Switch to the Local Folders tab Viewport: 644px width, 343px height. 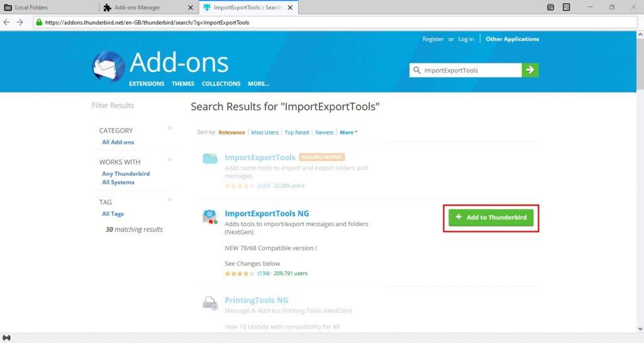pyautogui.click(x=49, y=8)
